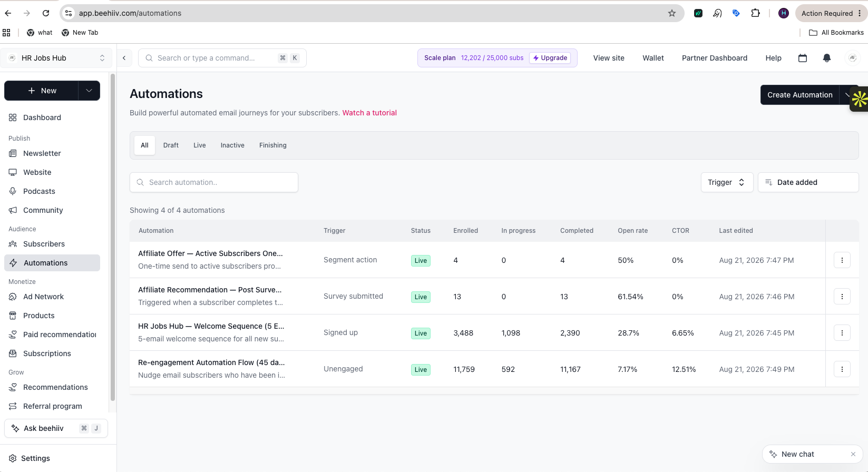Open notifications bell icon
The image size is (868, 472).
pyautogui.click(x=827, y=58)
